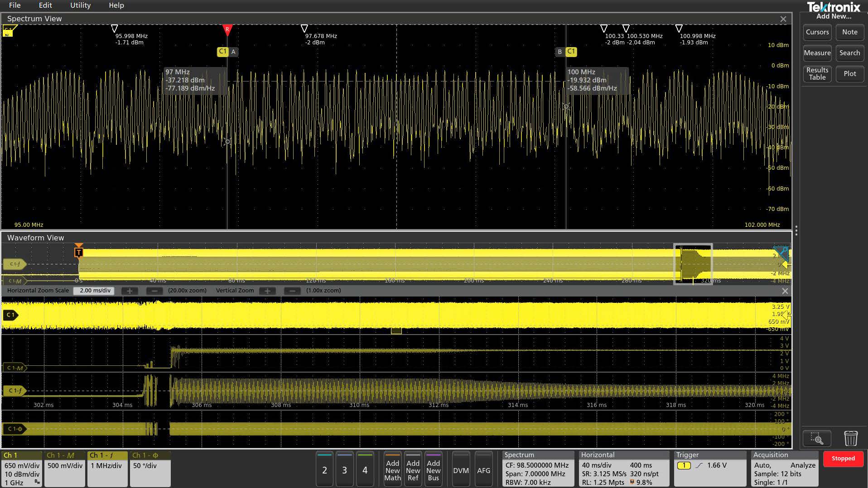The height and width of the screenshot is (488, 868).
Task: Open the File menu
Action: 14,5
